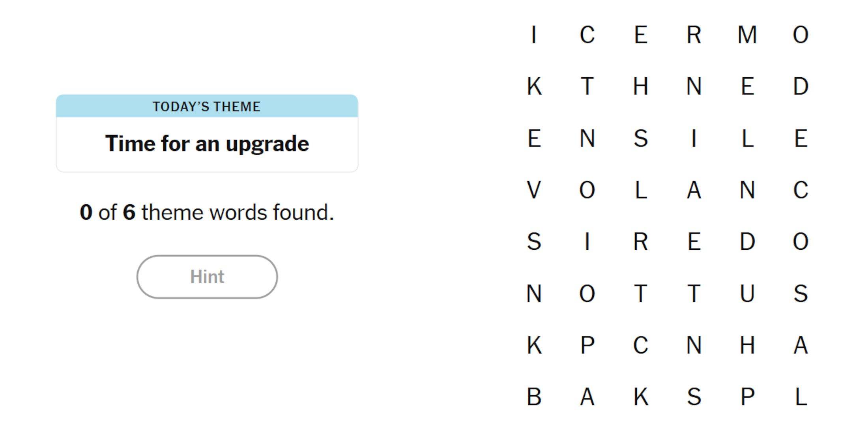Select the letter N starting the sixth row
This screenshot has width=868, height=434.
click(x=535, y=294)
